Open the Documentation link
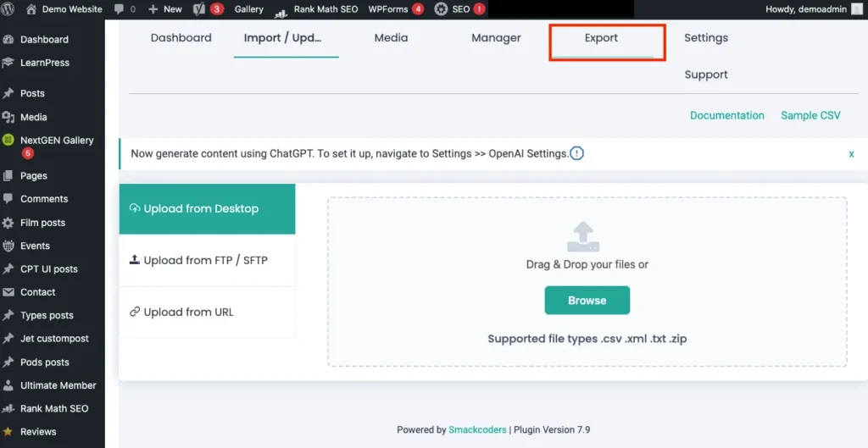 pyautogui.click(x=726, y=115)
